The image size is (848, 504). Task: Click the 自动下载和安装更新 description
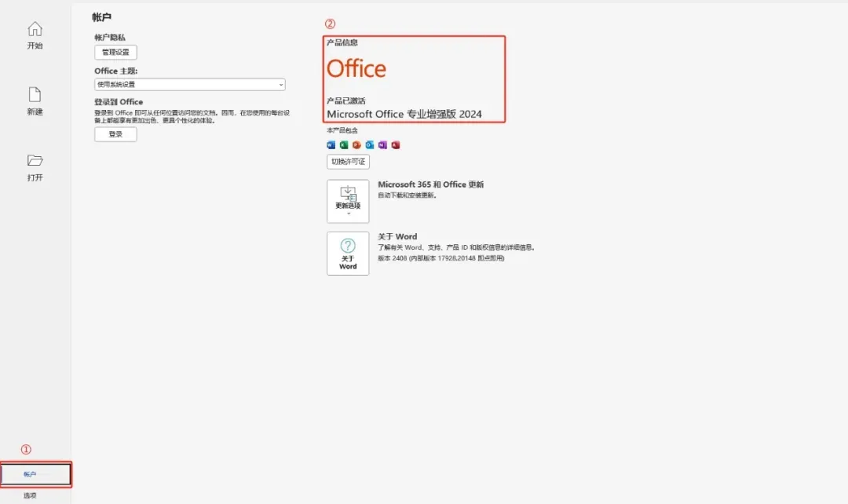click(x=407, y=195)
